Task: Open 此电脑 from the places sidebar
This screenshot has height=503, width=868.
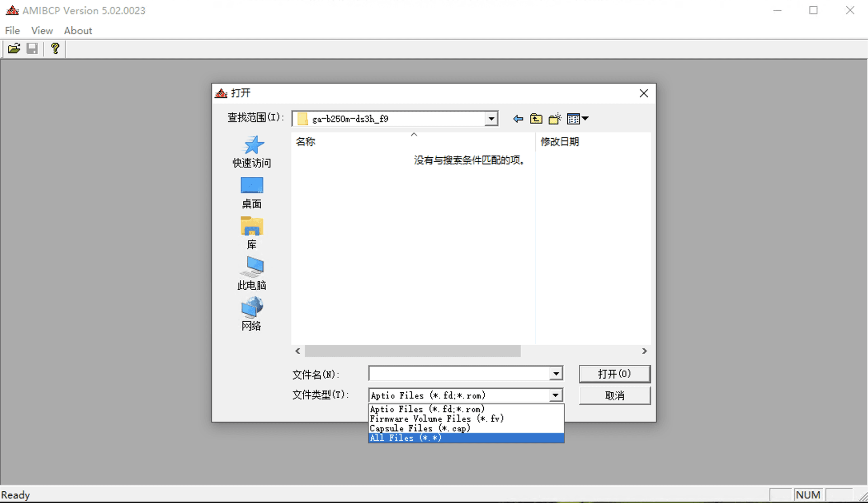Action: (252, 274)
